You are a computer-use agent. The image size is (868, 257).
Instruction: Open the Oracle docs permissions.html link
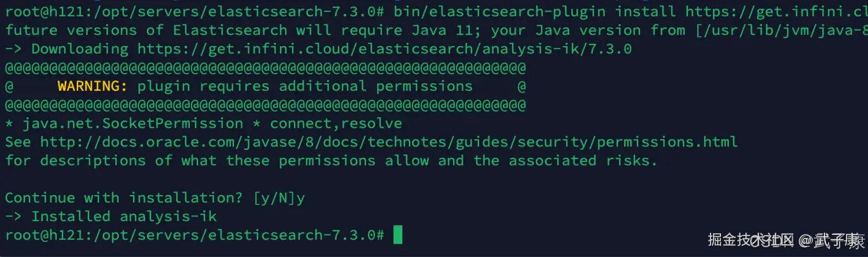pos(388,142)
